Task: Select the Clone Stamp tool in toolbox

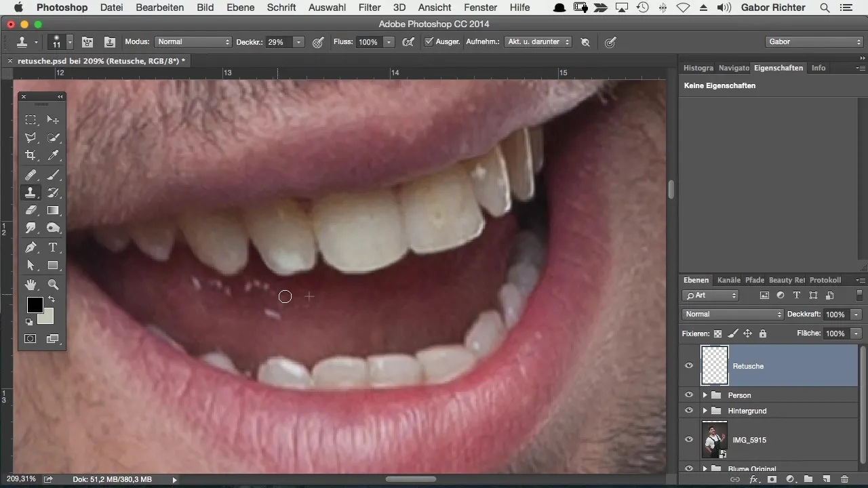Action: [x=31, y=192]
